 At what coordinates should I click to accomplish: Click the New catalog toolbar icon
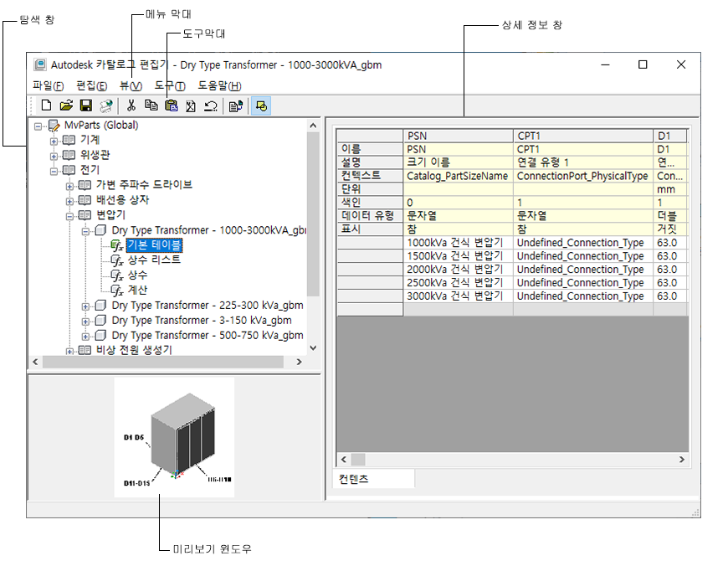(46, 105)
